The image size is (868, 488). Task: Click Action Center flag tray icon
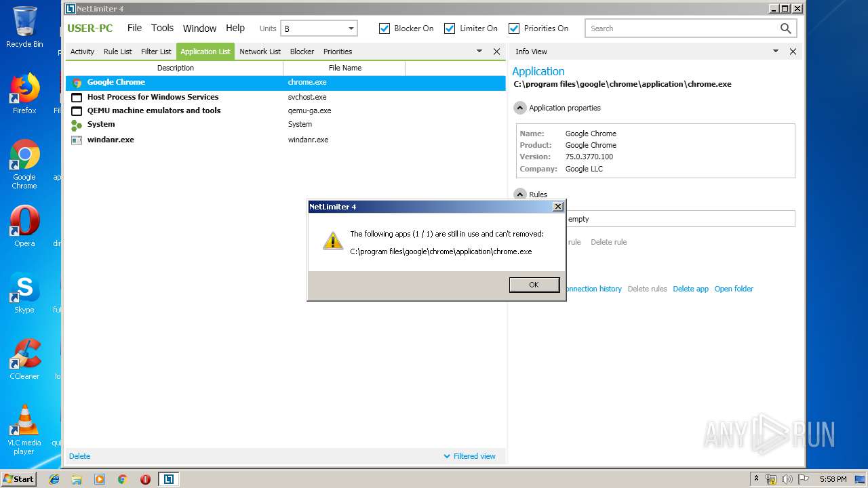tap(804, 479)
